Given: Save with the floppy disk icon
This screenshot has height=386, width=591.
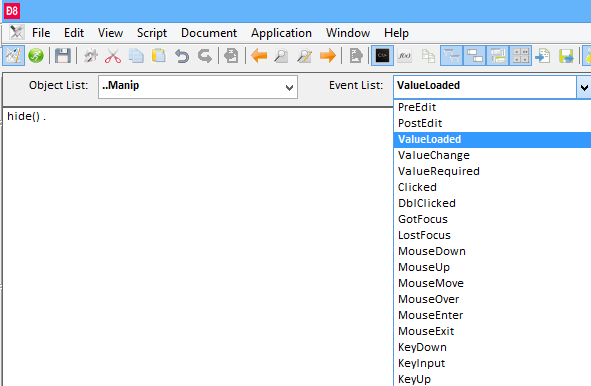Looking at the screenshot, I should [x=63, y=56].
